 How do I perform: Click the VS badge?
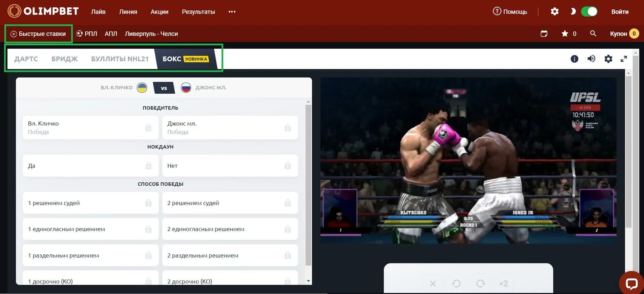coord(164,88)
